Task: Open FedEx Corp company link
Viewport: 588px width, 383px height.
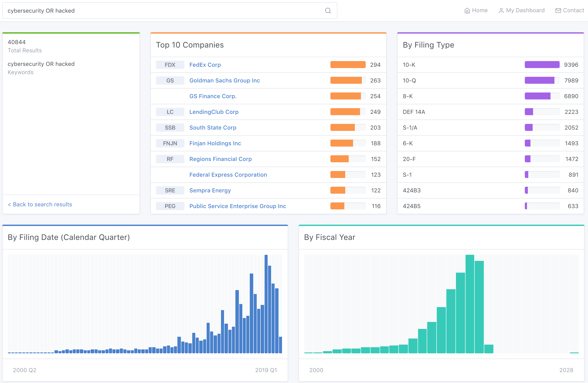Action: click(205, 65)
